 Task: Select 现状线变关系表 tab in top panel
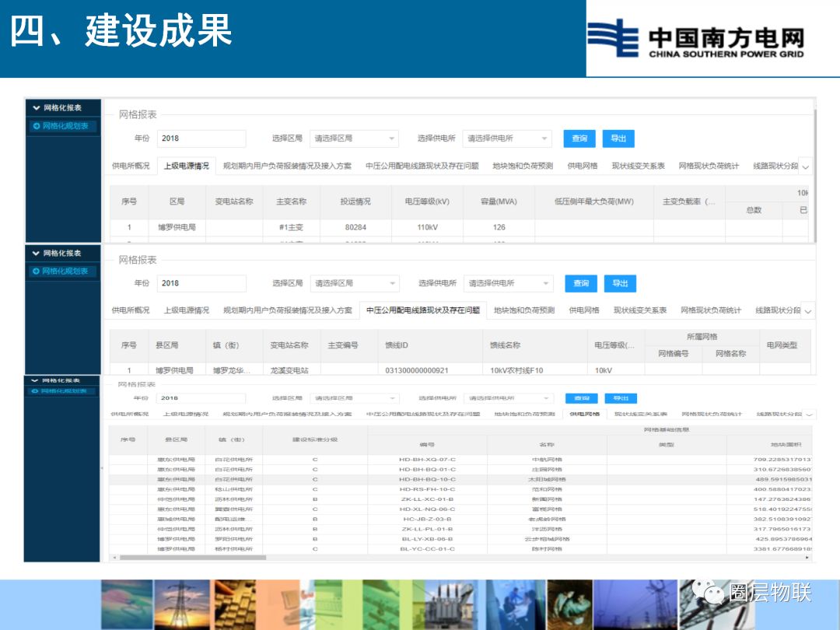[638, 166]
